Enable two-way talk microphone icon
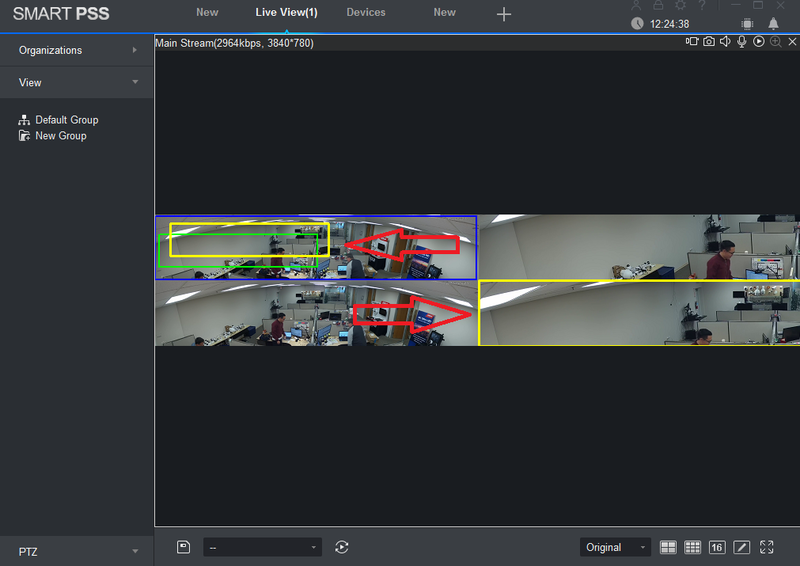800x566 pixels. pos(742,42)
